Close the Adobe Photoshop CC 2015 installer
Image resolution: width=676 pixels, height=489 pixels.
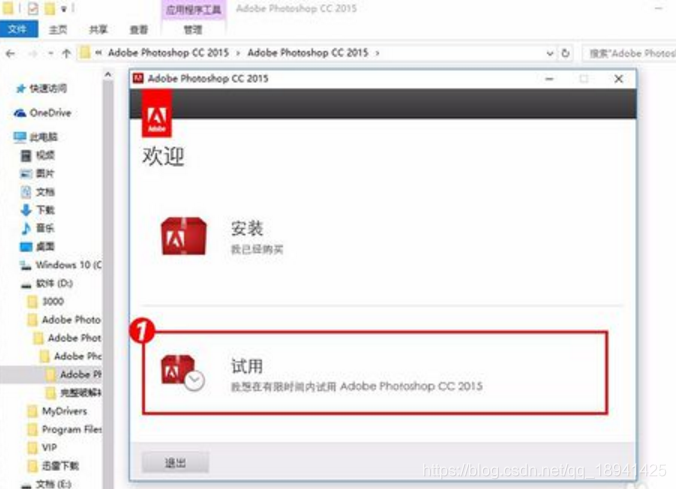click(619, 79)
